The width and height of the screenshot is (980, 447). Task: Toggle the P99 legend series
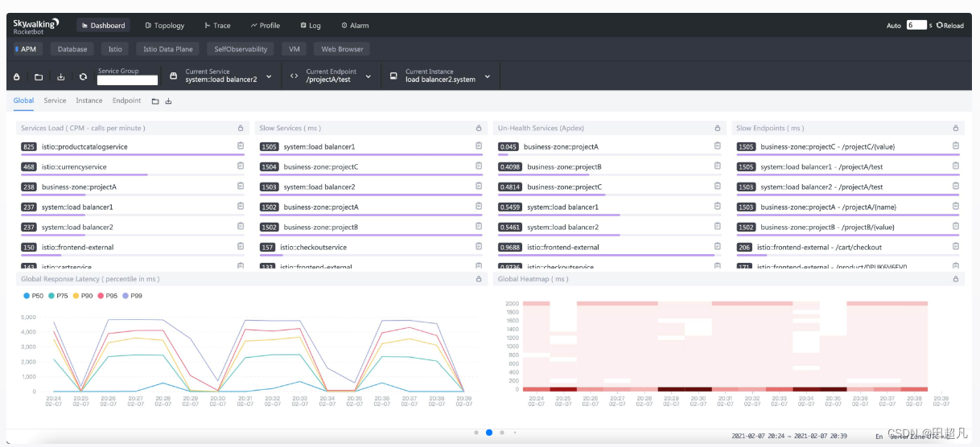coord(133,296)
